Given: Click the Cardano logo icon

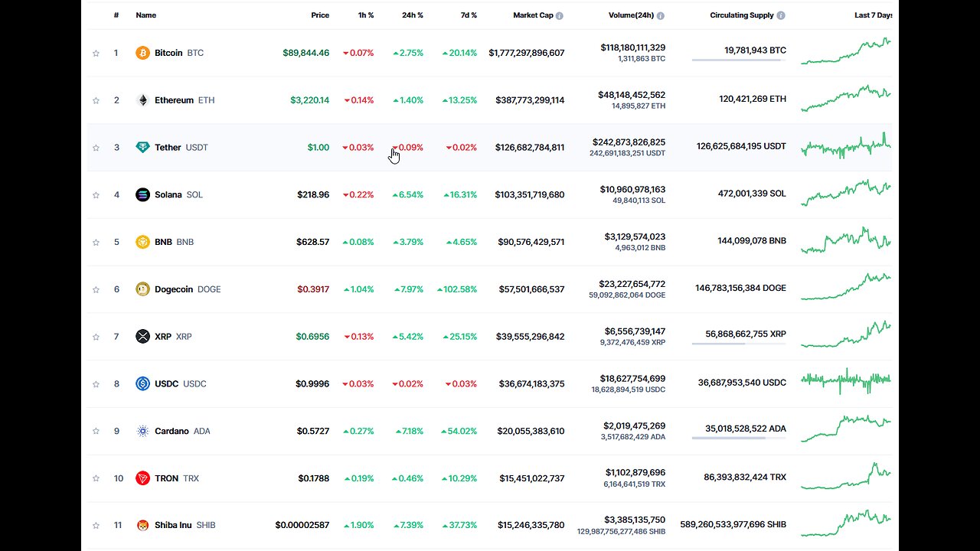Looking at the screenshot, I should click(x=142, y=431).
